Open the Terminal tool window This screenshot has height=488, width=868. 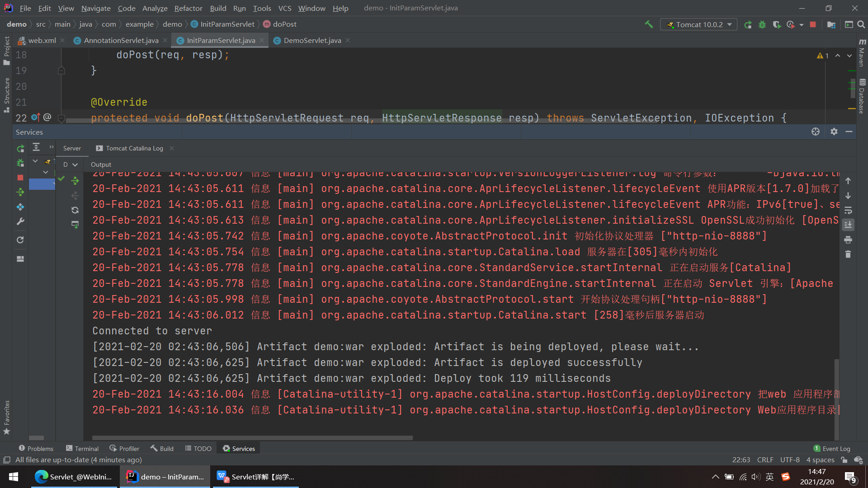[82, 449]
